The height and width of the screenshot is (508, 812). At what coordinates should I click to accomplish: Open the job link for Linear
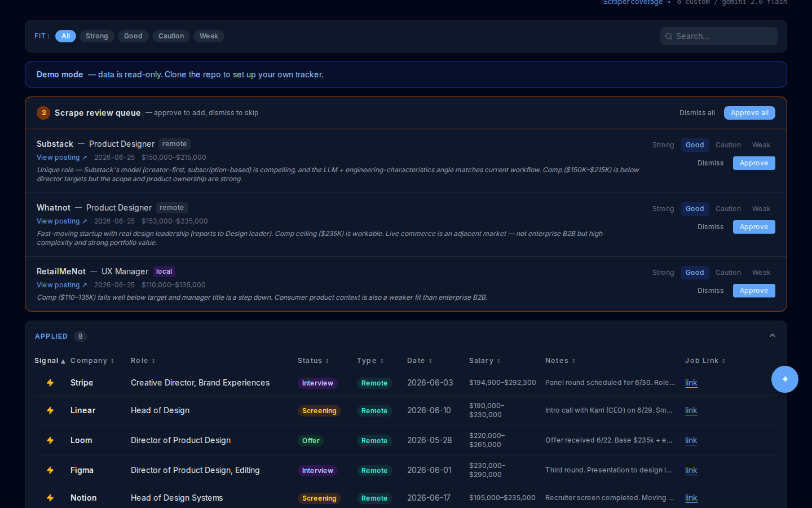tap(691, 410)
